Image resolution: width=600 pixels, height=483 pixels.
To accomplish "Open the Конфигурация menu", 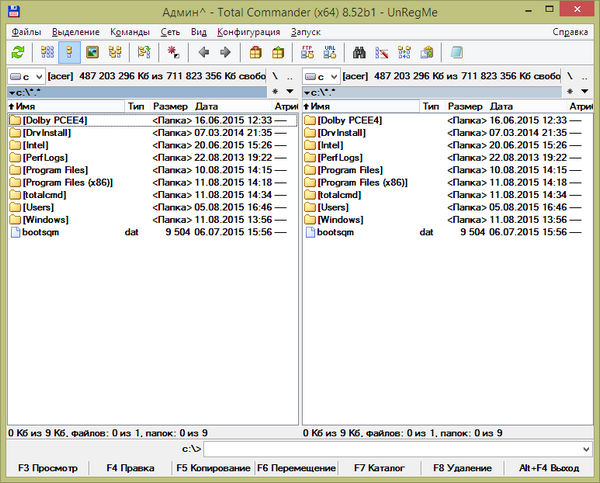I will coord(249,32).
